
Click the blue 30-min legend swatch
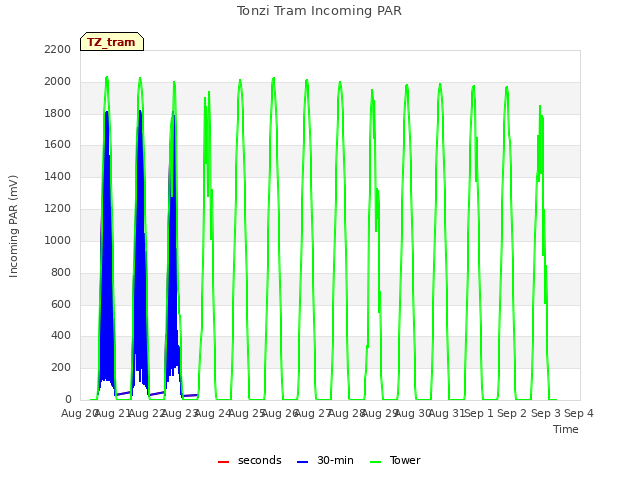point(302,462)
